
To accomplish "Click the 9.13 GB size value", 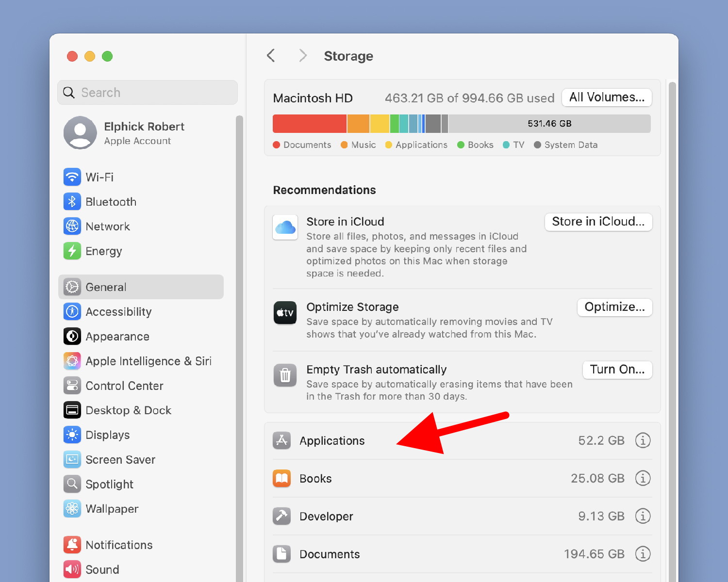I will [x=601, y=516].
